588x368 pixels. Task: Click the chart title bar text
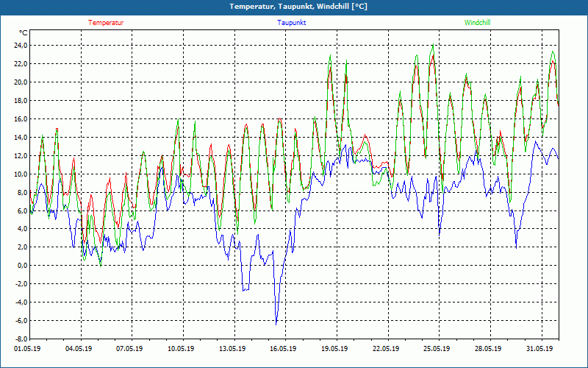pos(298,7)
